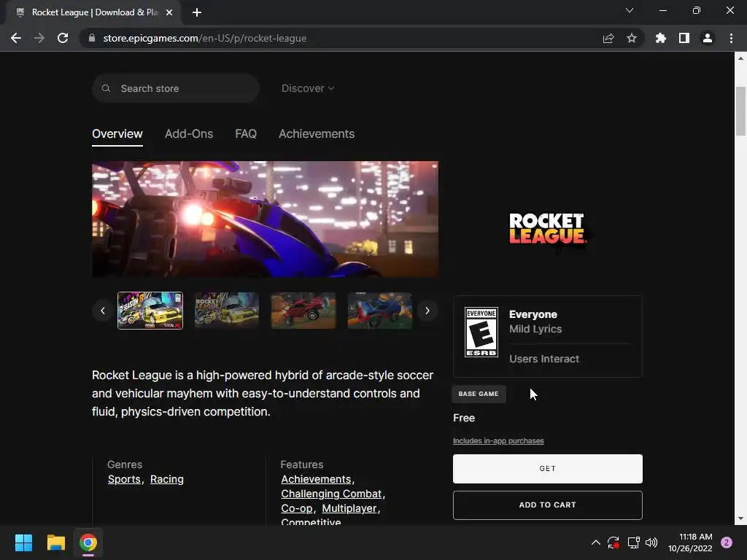This screenshot has height=560, width=747.
Task: Show hidden system tray icons
Action: tap(595, 542)
